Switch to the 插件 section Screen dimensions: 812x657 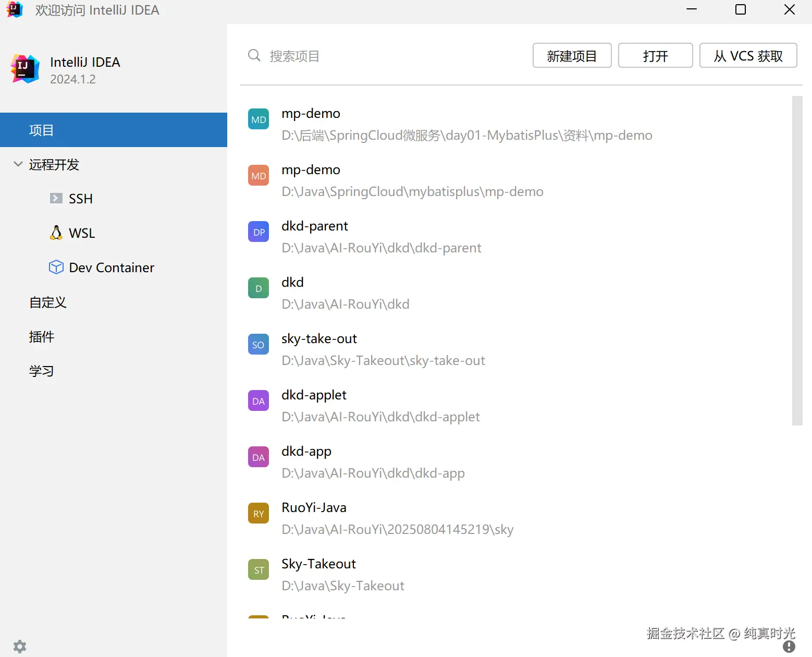tap(42, 336)
